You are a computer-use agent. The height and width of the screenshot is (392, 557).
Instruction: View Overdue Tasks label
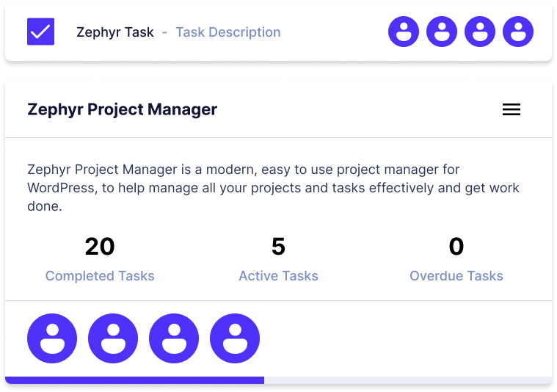click(x=456, y=276)
